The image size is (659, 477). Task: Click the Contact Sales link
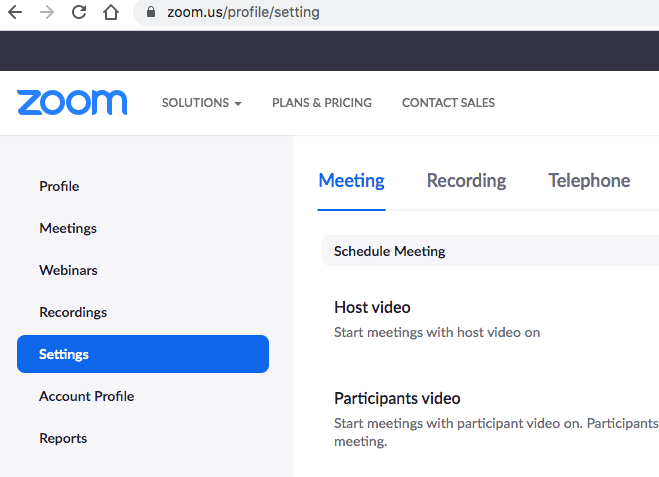448,103
